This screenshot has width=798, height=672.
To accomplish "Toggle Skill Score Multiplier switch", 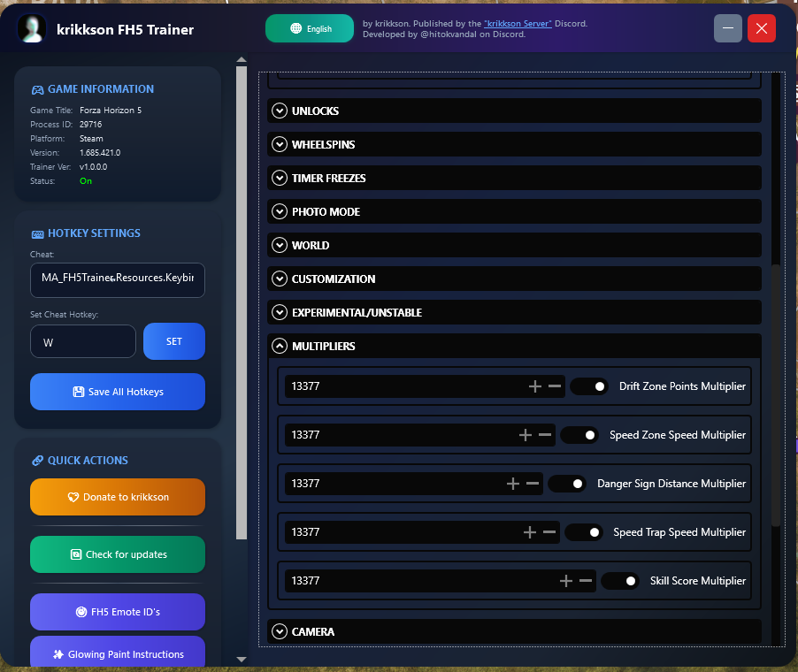I will tap(620, 581).
